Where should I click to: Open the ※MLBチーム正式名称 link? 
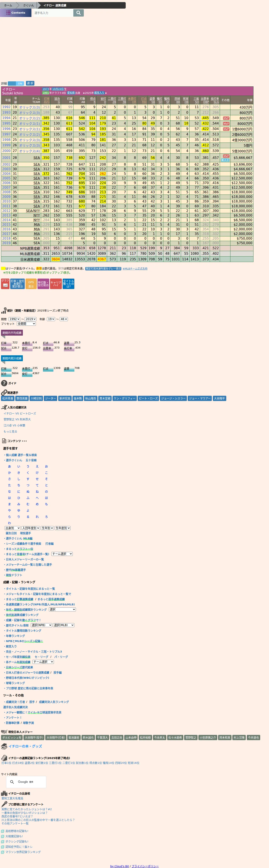tap(135, 269)
